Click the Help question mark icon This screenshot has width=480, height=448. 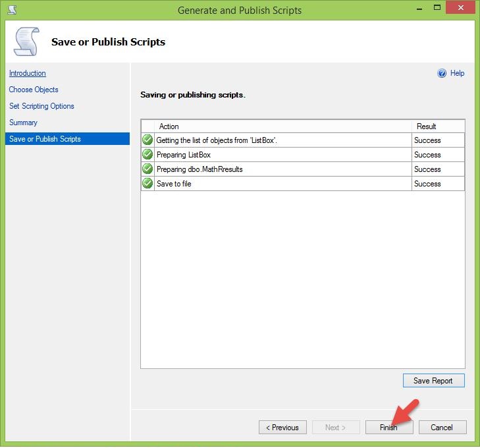tap(442, 73)
